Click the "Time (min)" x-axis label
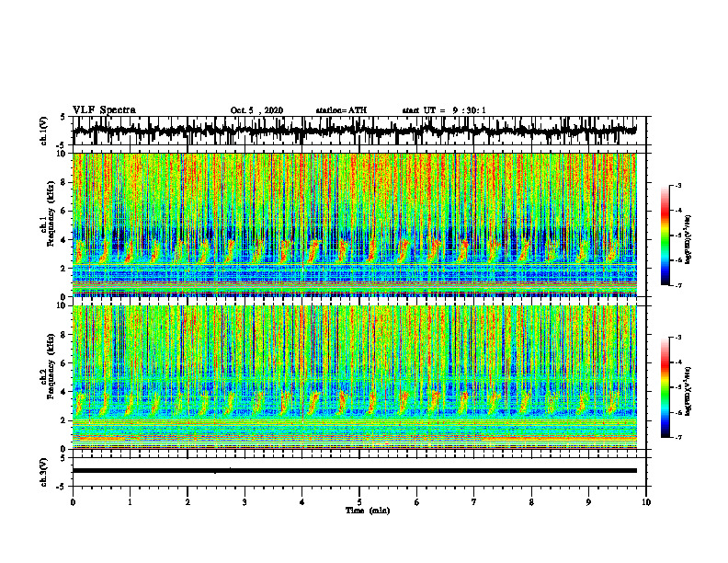This screenshot has height=563, width=728. (368, 511)
